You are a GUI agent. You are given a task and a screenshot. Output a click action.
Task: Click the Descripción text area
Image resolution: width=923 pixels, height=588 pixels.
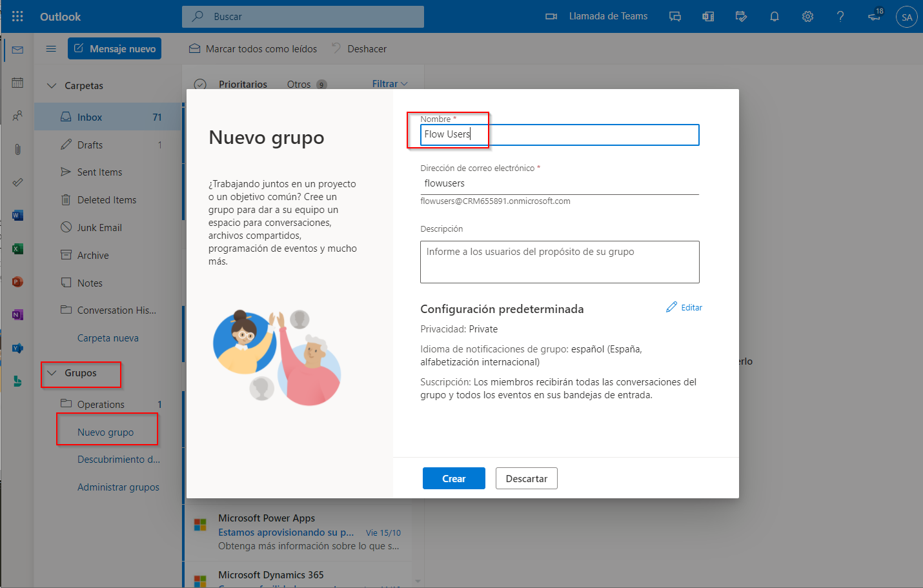click(560, 261)
